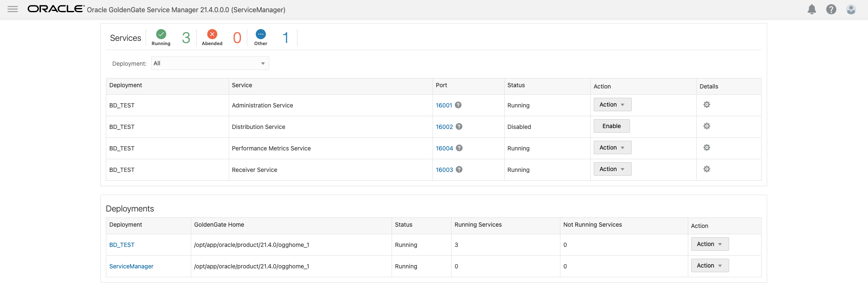Open Receiver Service details gear
Screen dimensions: 868x300
click(706, 169)
